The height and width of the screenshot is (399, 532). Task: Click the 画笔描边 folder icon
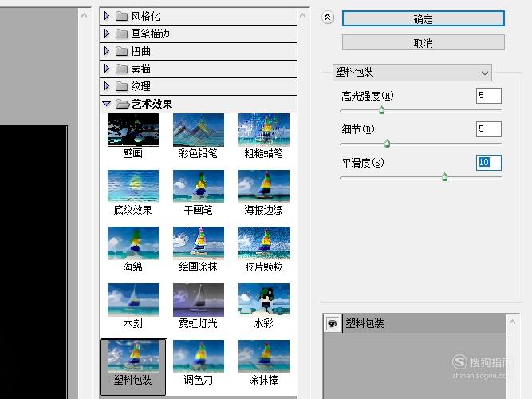pos(121,34)
